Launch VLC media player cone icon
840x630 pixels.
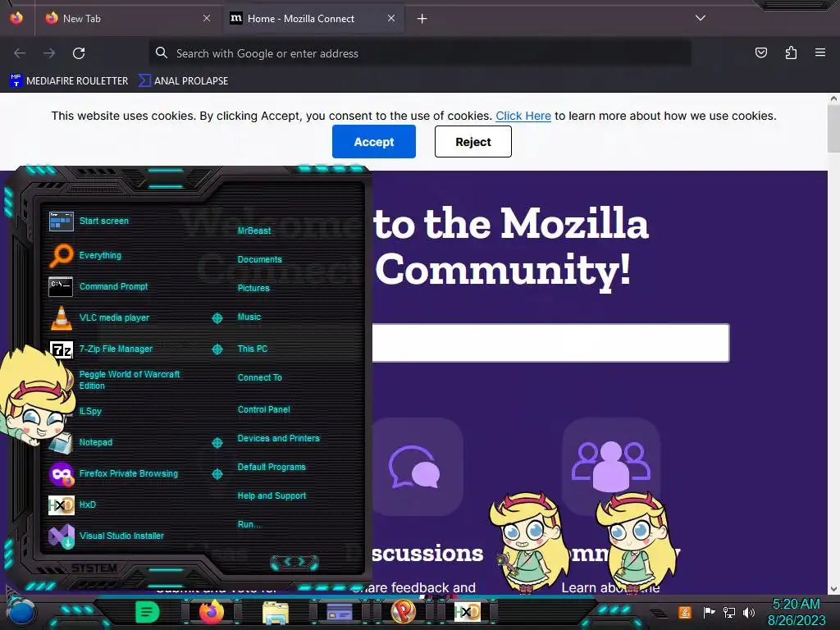(61, 317)
